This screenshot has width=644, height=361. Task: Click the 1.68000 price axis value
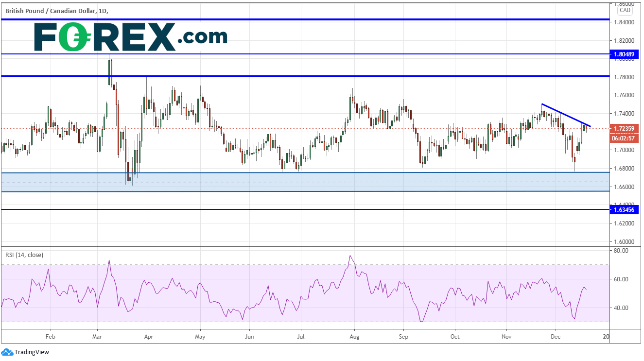(x=624, y=169)
